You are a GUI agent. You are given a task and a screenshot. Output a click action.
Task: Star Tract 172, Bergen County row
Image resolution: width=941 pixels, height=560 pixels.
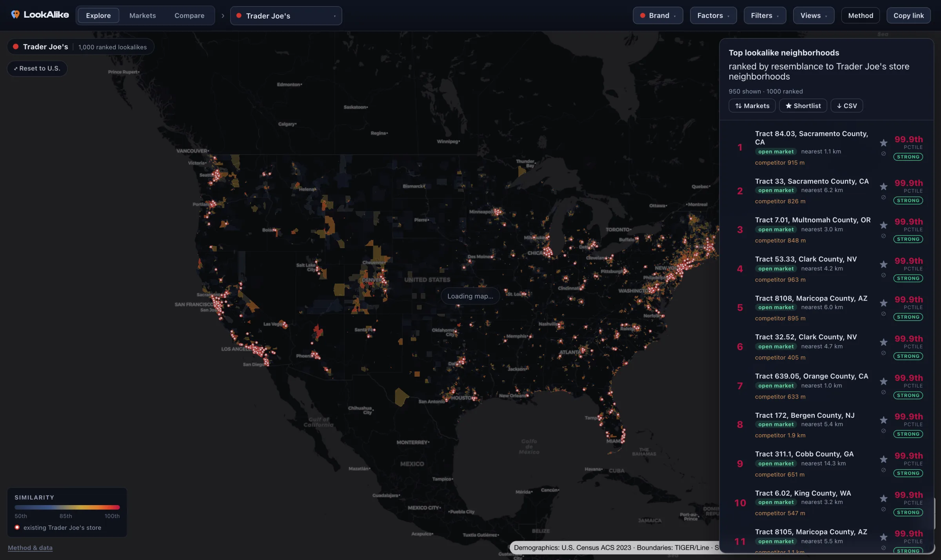click(x=883, y=420)
